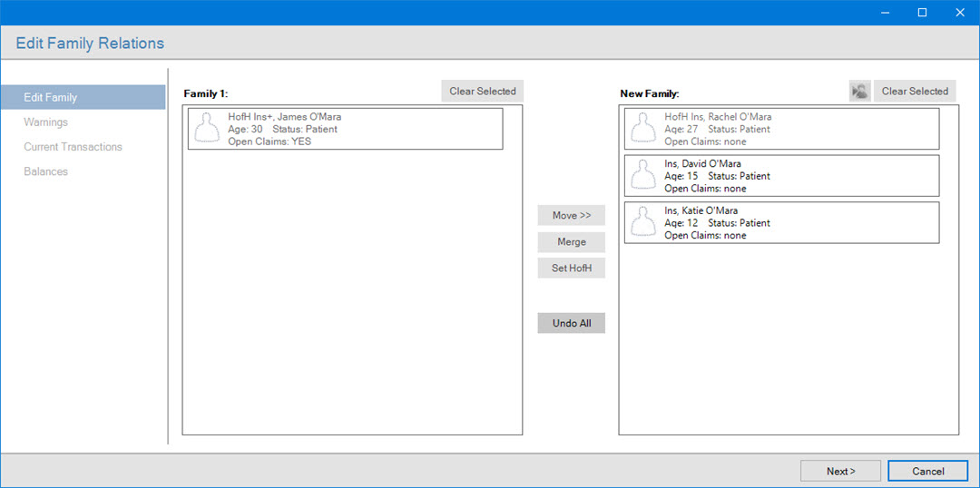Image resolution: width=980 pixels, height=488 pixels.
Task: Switch to the Warnings sidebar section
Action: click(46, 122)
